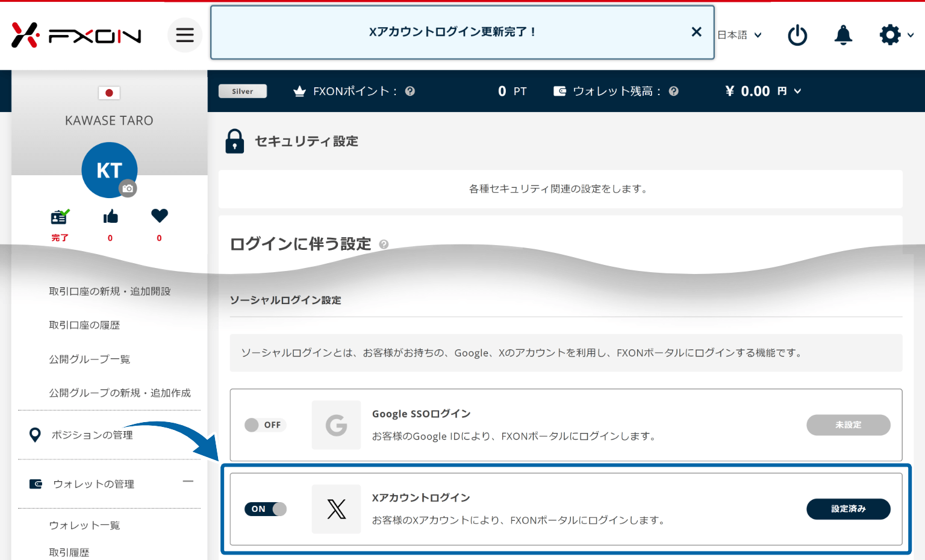The image size is (925, 560).
Task: Show help for FXONポイント
Action: [410, 91]
